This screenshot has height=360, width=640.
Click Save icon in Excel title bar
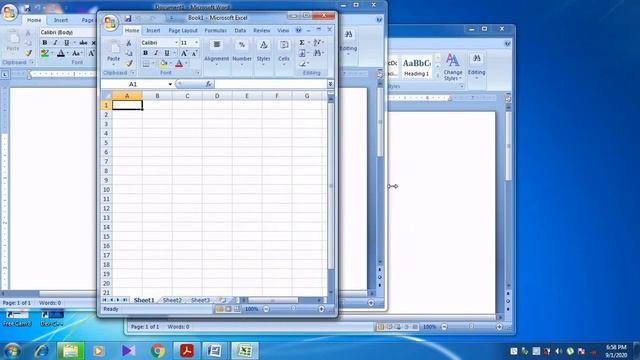[128, 18]
